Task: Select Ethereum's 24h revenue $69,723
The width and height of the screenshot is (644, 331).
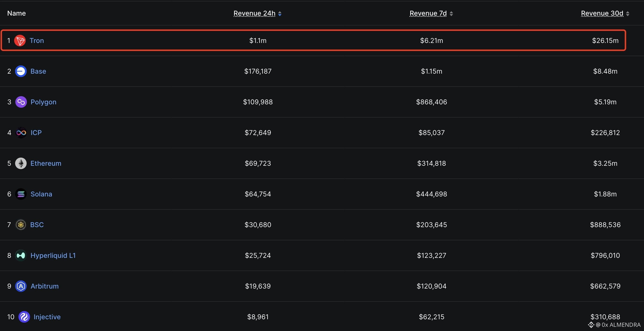Action: [x=258, y=163]
